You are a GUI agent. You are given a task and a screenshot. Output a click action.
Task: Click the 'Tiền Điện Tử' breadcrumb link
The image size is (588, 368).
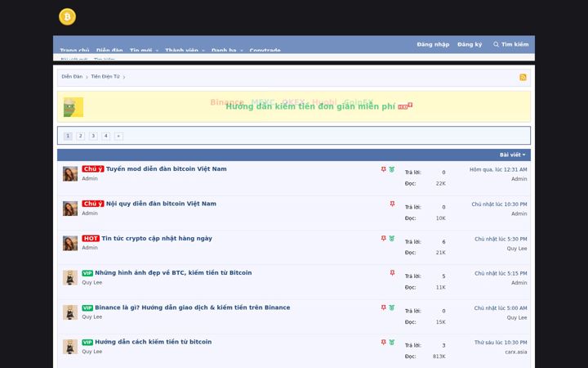105,77
